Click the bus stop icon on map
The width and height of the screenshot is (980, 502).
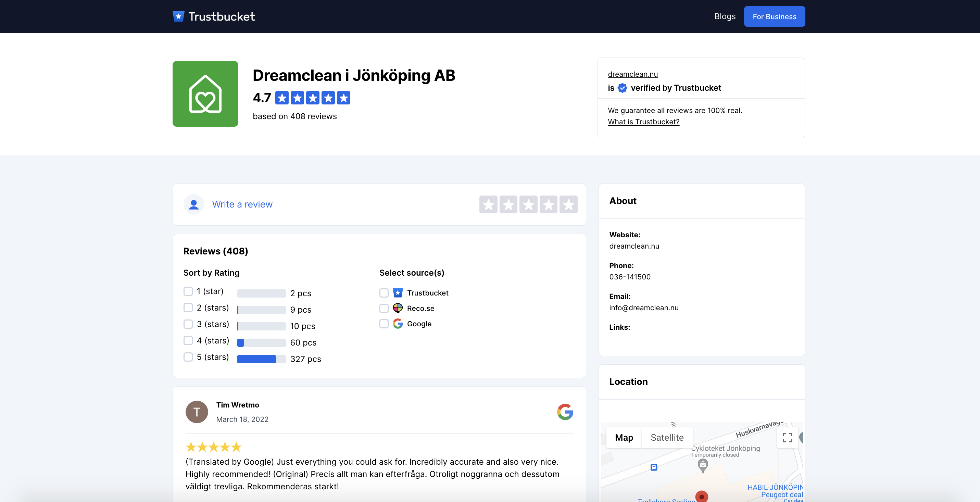click(x=654, y=467)
